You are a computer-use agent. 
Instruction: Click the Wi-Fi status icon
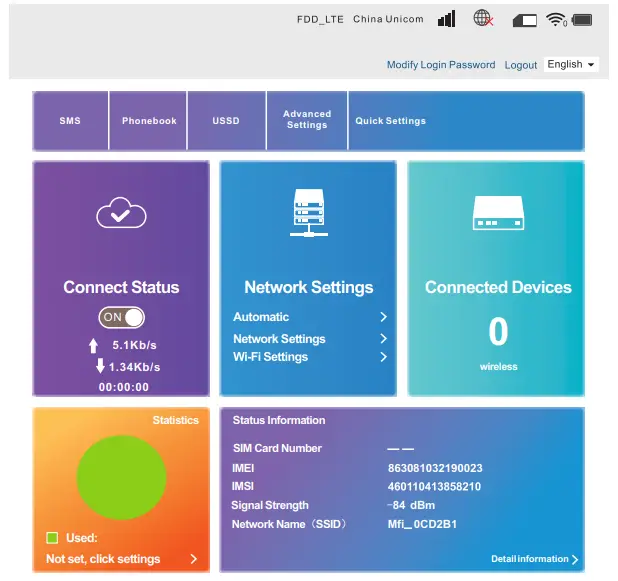pos(556,19)
